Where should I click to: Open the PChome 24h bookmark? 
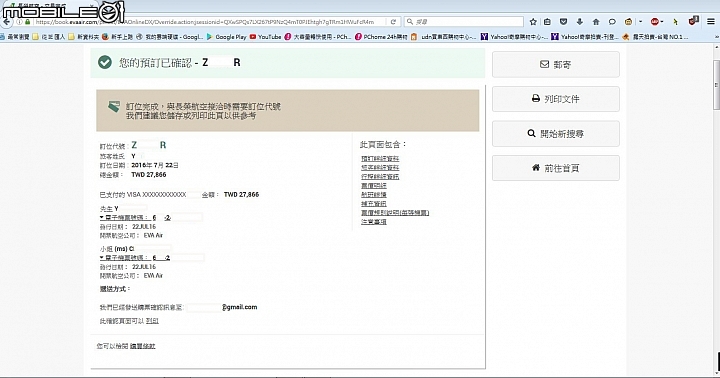382,37
